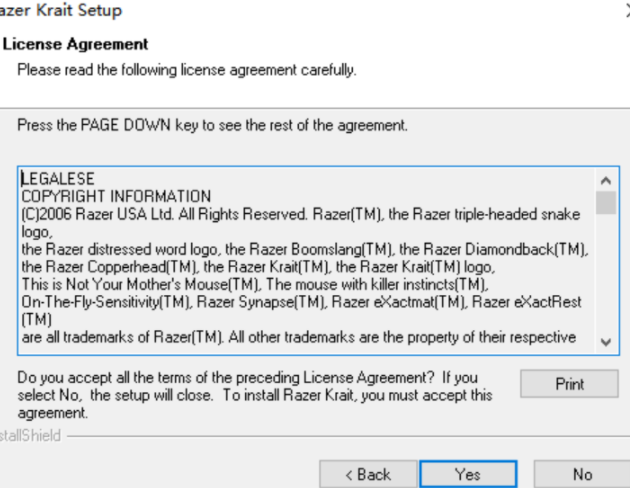Click the COPYRIGHT INFORMATION line in the license
Screen dimensions: 630x488
click(x=116, y=196)
